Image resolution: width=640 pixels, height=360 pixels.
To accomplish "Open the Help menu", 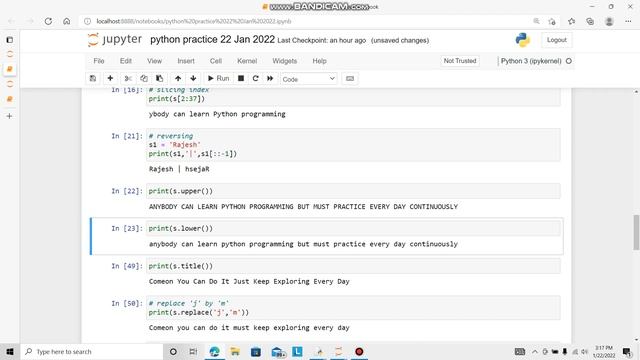I will pos(319,61).
